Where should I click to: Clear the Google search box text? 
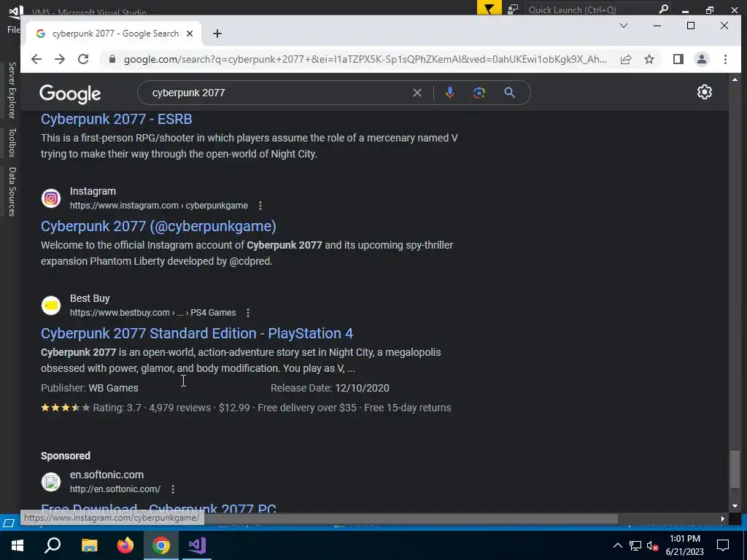point(417,93)
